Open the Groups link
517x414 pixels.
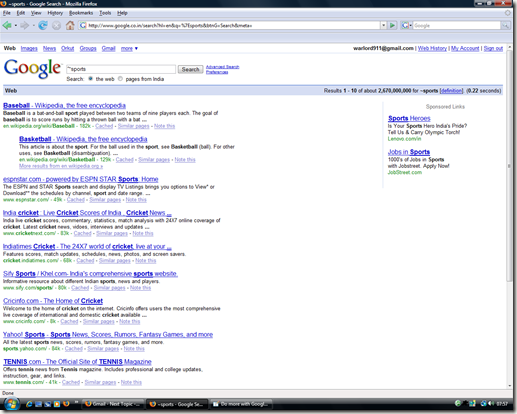[88, 49]
